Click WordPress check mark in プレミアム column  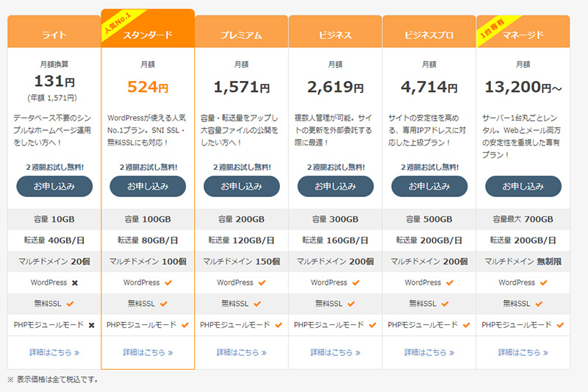point(262,283)
